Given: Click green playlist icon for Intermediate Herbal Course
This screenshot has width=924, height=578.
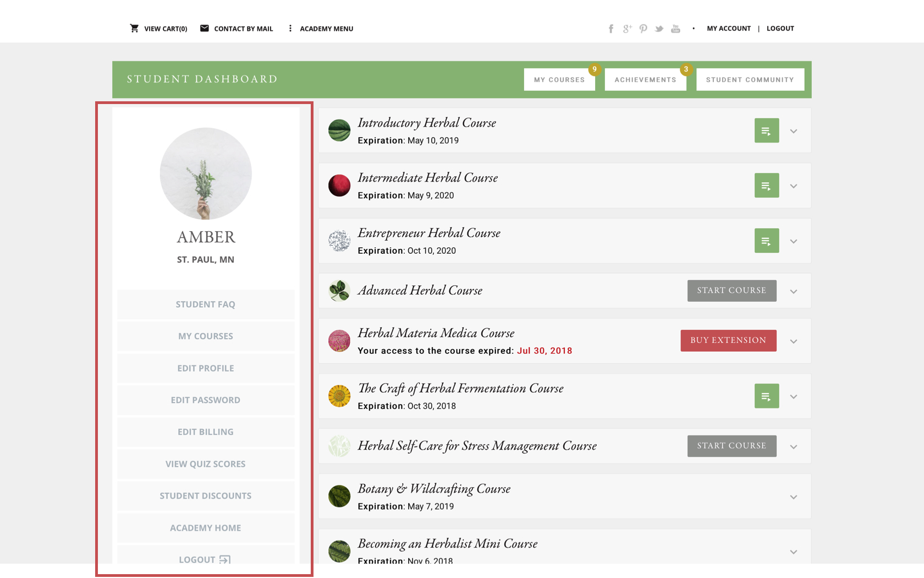Looking at the screenshot, I should pos(767,186).
